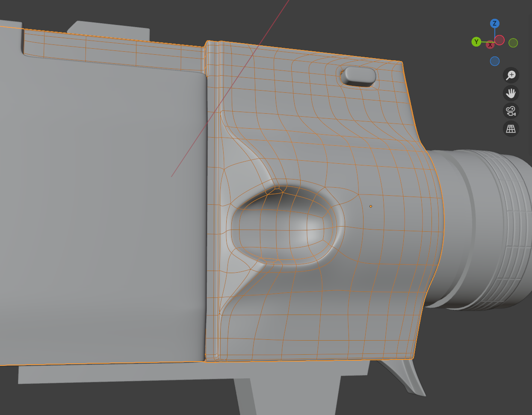Click the curved trigger below the body
532x415 pixels.
coord(403,376)
